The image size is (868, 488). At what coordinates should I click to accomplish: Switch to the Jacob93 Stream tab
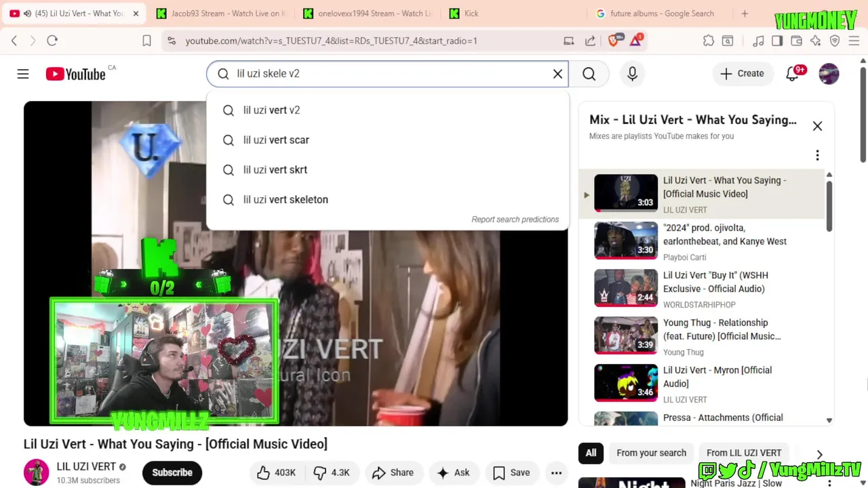tap(222, 14)
